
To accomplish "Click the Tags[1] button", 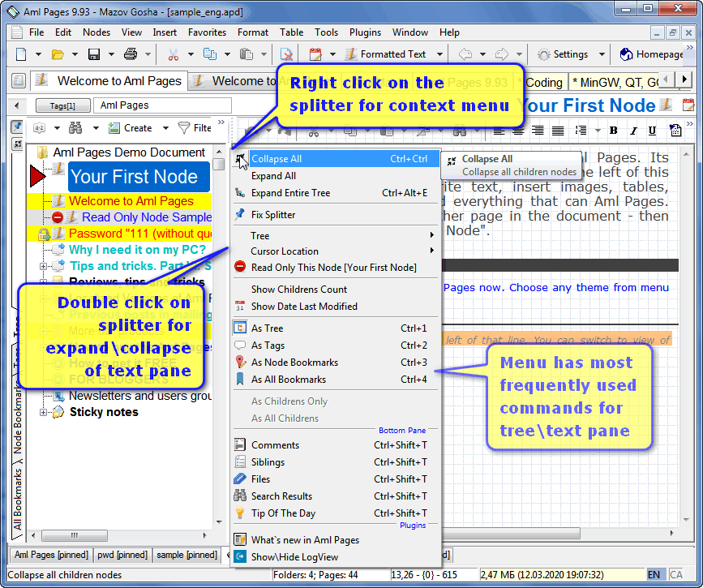I will pos(62,106).
